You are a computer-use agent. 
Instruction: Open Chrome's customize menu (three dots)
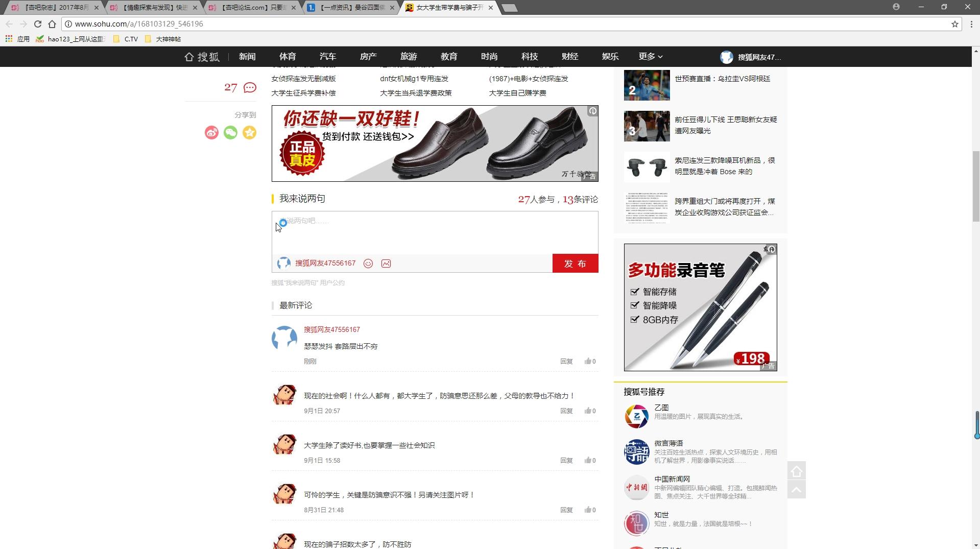(x=972, y=24)
